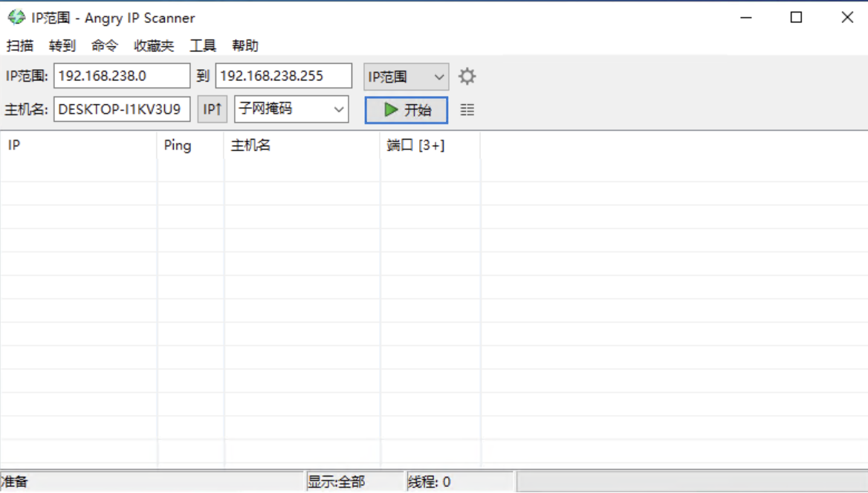Expand the IP范围 feed dropdown
868x493 pixels.
coord(438,76)
